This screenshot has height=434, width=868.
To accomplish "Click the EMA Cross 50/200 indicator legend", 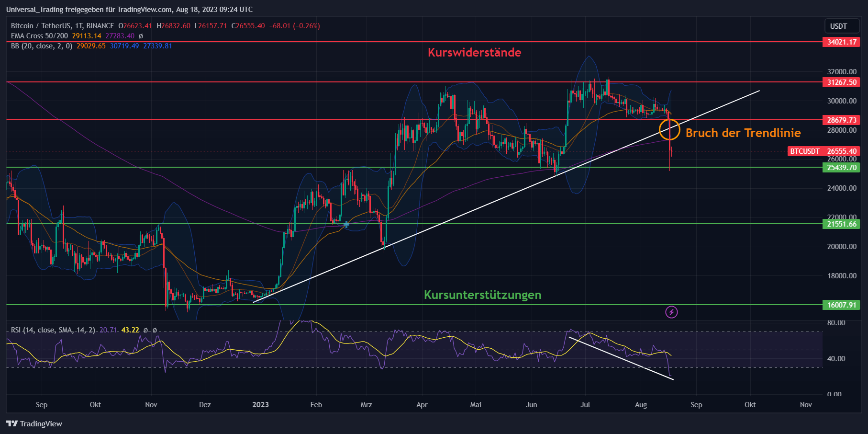I will tap(39, 36).
